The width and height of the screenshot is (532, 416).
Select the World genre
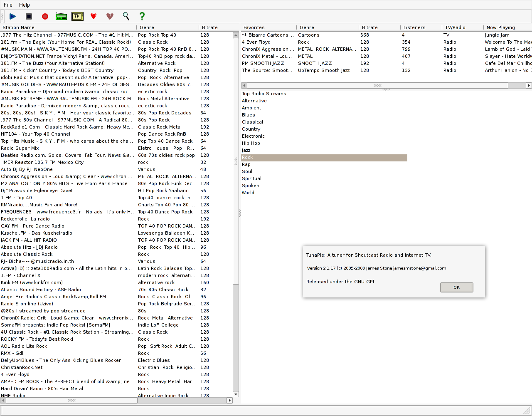pyautogui.click(x=324, y=193)
